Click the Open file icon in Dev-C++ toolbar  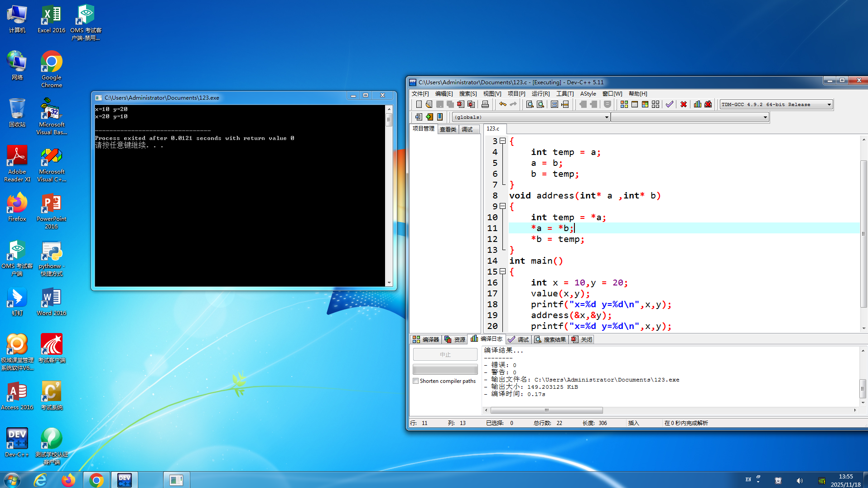click(429, 105)
